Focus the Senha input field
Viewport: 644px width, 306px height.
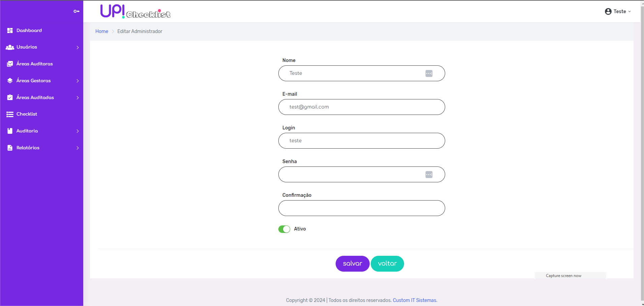[x=362, y=175]
